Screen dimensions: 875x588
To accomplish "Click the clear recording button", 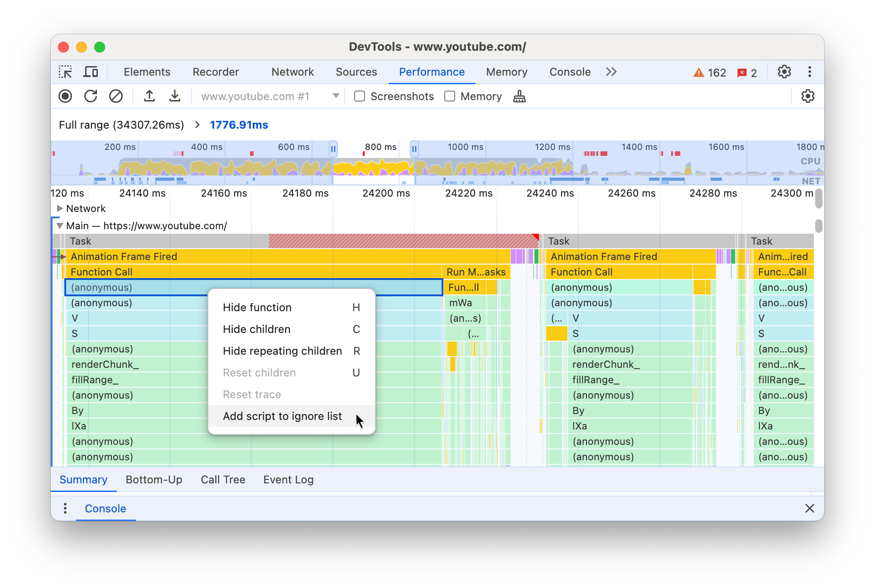I will click(x=115, y=96).
